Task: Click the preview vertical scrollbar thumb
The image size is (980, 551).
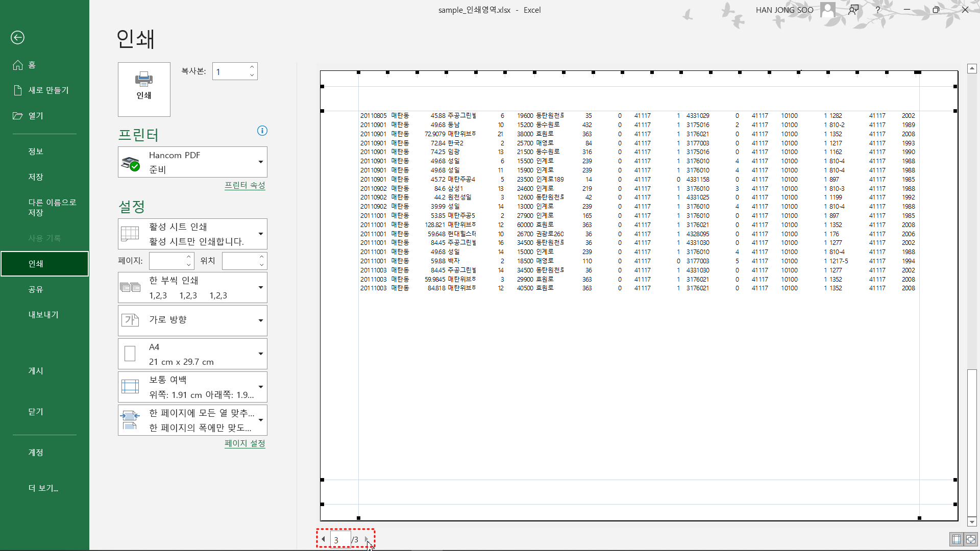Action: [x=972, y=441]
